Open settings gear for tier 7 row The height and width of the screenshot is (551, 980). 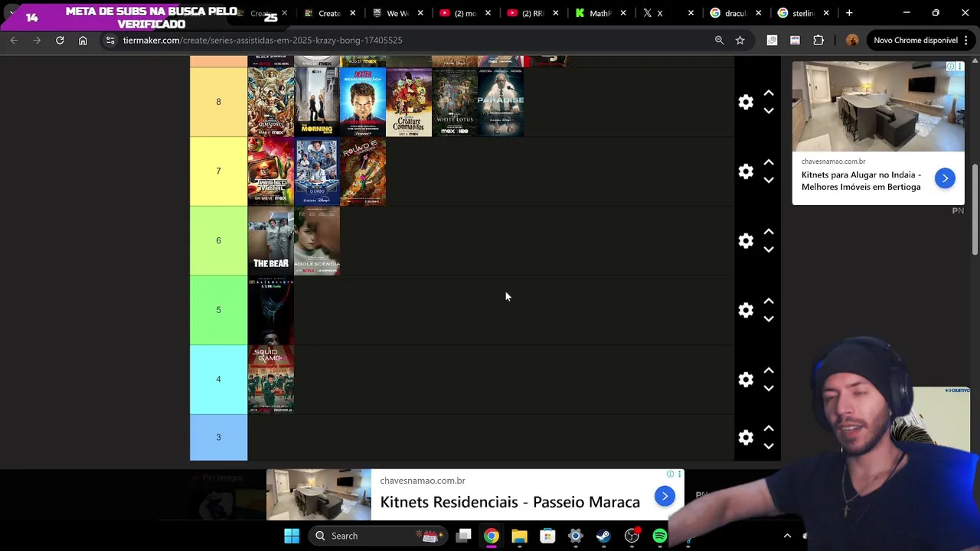tap(746, 171)
